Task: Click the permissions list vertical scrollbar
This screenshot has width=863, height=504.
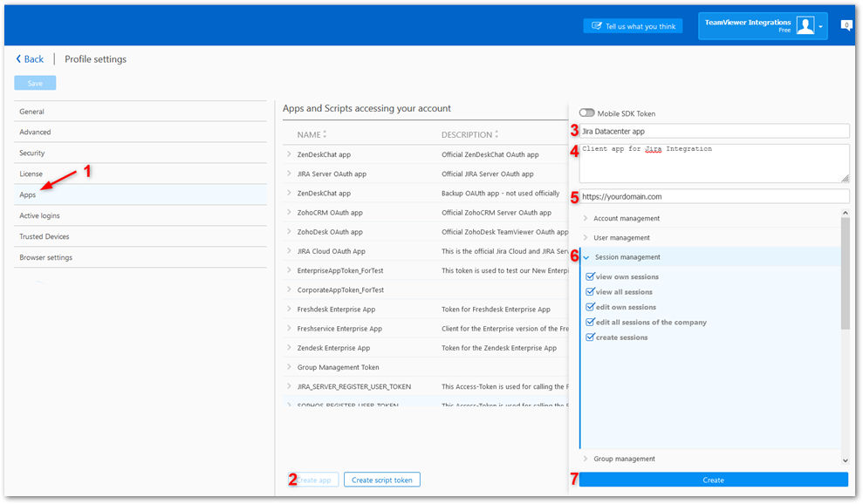Action: click(x=846, y=274)
